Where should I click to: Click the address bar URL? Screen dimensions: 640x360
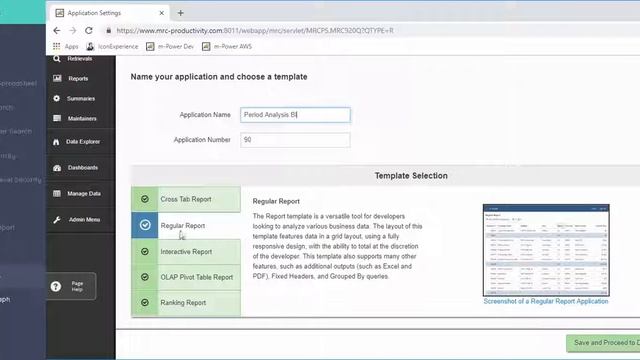[255, 31]
